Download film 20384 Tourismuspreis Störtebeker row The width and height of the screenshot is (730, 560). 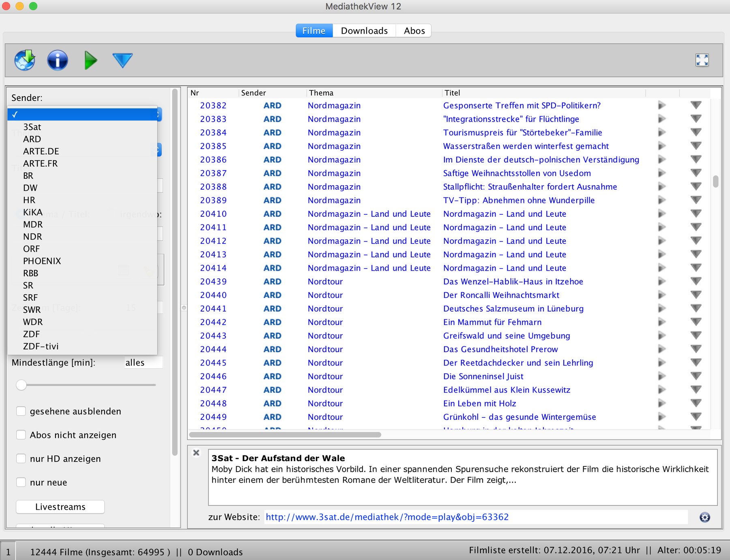click(x=696, y=133)
